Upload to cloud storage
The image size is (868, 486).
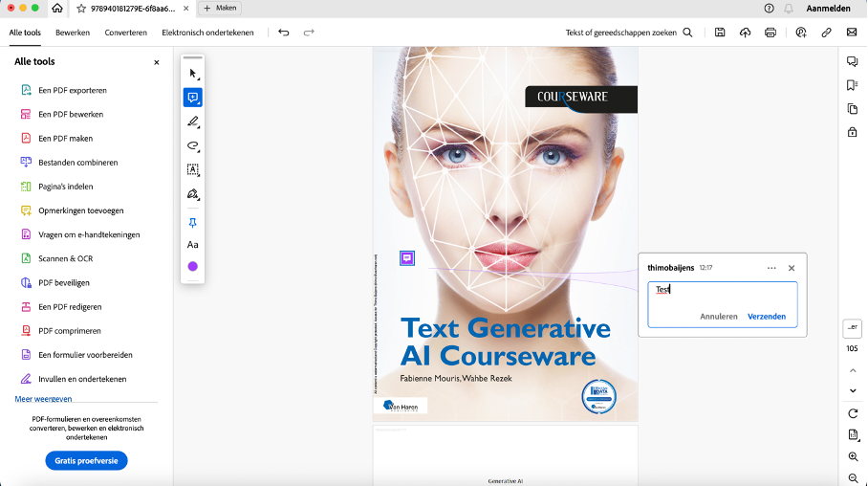point(745,33)
